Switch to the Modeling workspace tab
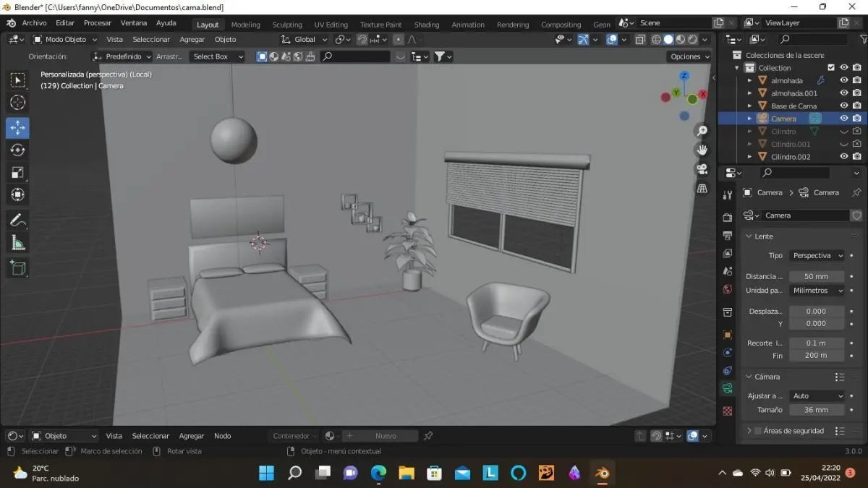This screenshot has height=488, width=868. coord(246,25)
